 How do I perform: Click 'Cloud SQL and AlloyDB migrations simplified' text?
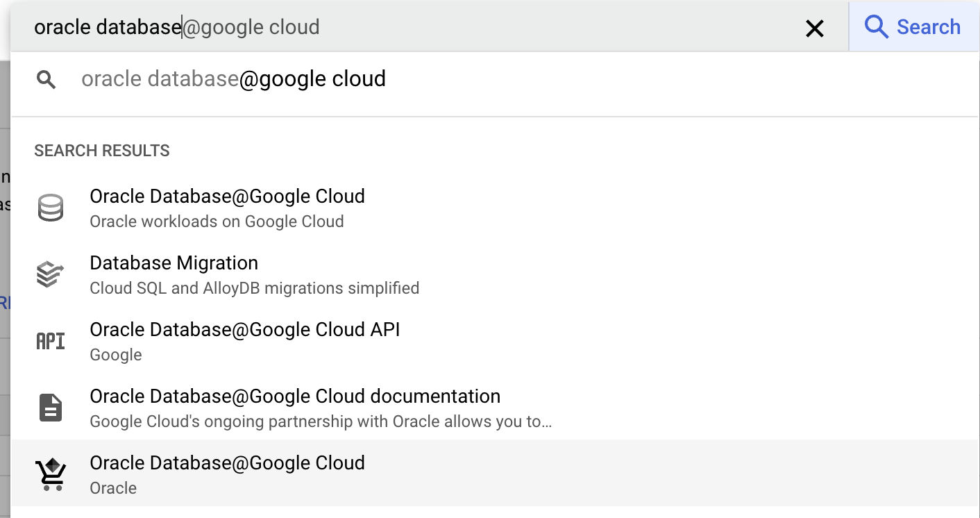pyautogui.click(x=255, y=288)
